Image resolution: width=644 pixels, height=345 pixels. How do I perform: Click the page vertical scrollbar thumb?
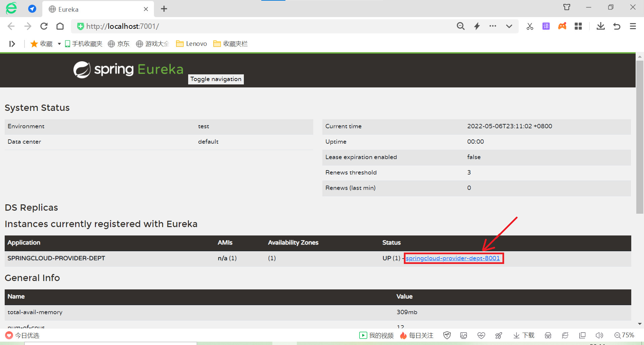pyautogui.click(x=640, y=137)
